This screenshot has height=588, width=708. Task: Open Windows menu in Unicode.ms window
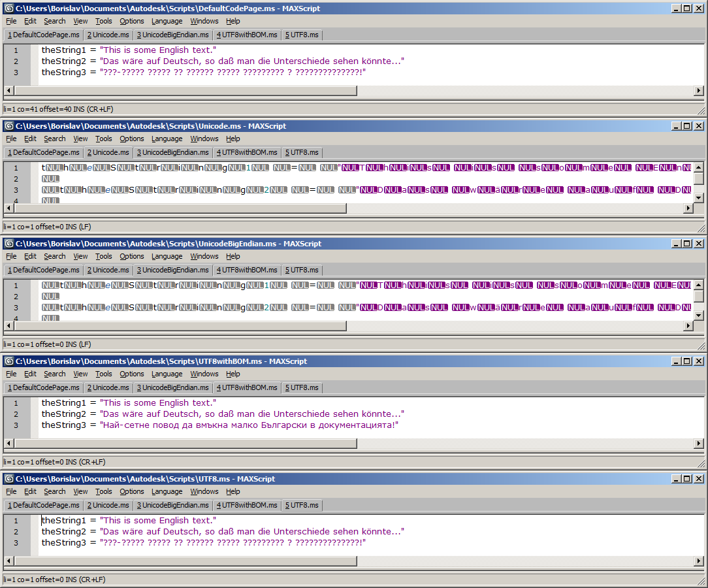pyautogui.click(x=204, y=139)
